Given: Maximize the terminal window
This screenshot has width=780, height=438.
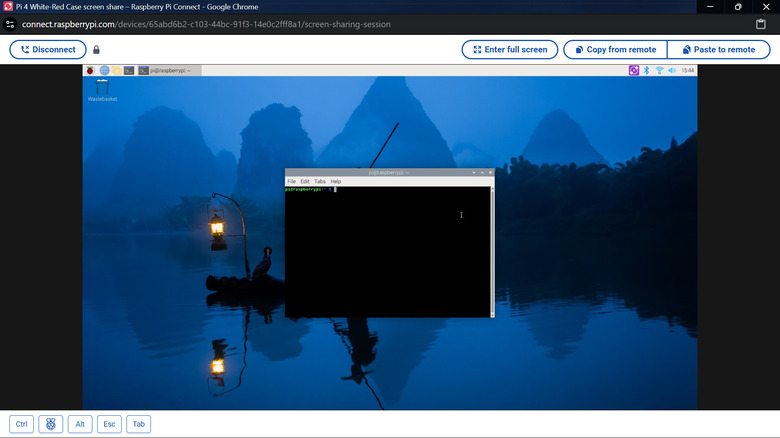Looking at the screenshot, I should [x=482, y=173].
